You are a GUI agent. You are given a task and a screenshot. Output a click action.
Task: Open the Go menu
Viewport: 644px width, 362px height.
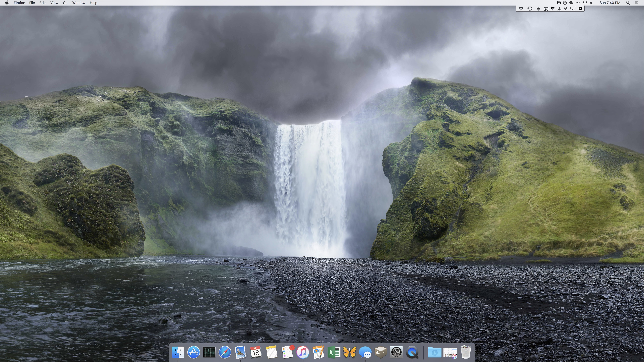coord(65,3)
